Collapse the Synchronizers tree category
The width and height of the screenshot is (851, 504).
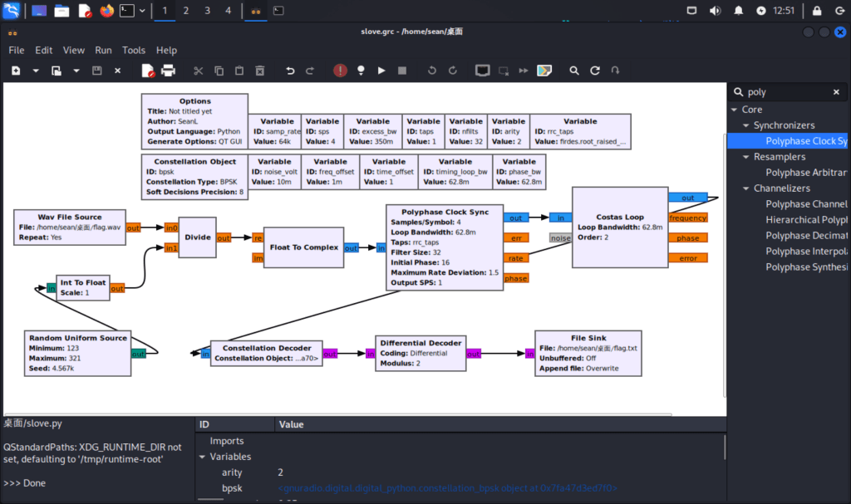click(745, 125)
